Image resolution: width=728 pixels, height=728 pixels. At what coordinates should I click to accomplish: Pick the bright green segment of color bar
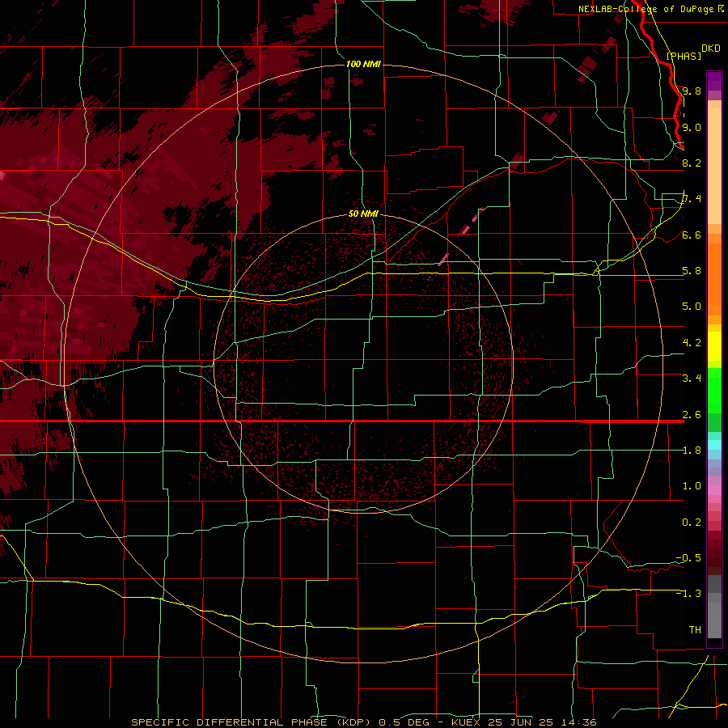click(714, 391)
